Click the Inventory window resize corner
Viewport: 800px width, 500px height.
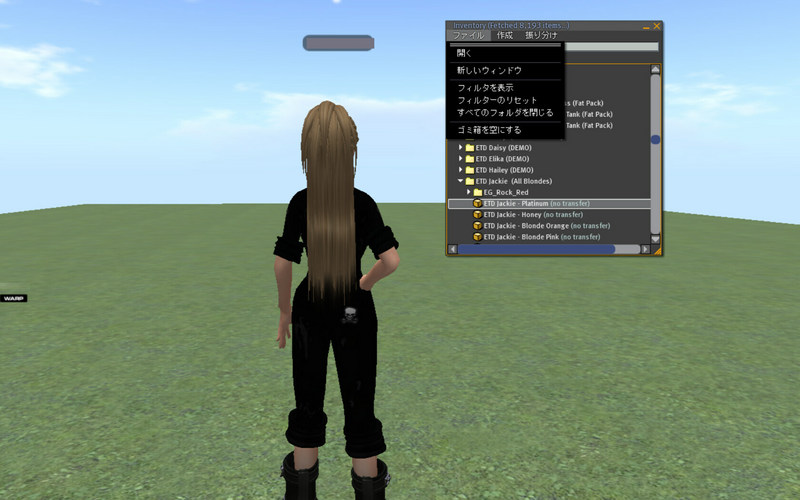pyautogui.click(x=657, y=251)
